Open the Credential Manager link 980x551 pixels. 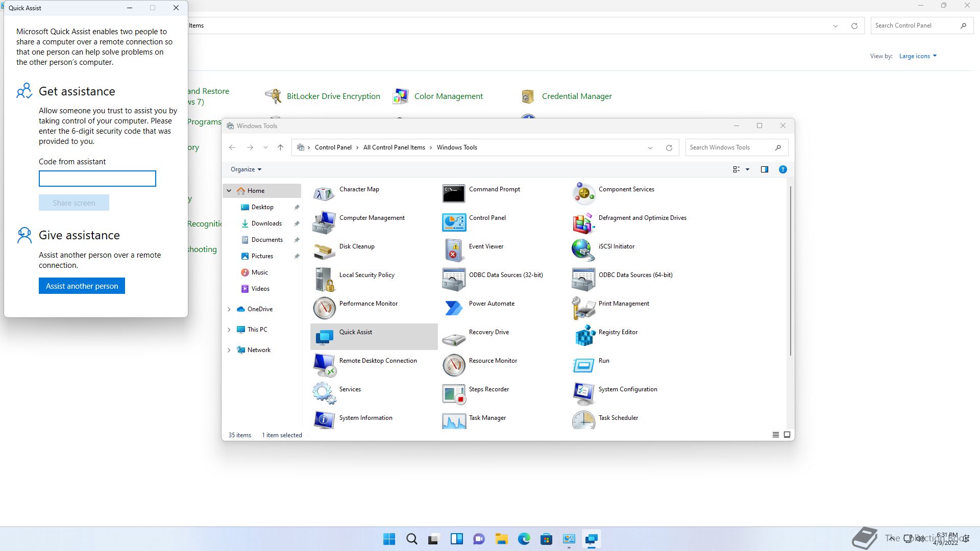pyautogui.click(x=576, y=96)
